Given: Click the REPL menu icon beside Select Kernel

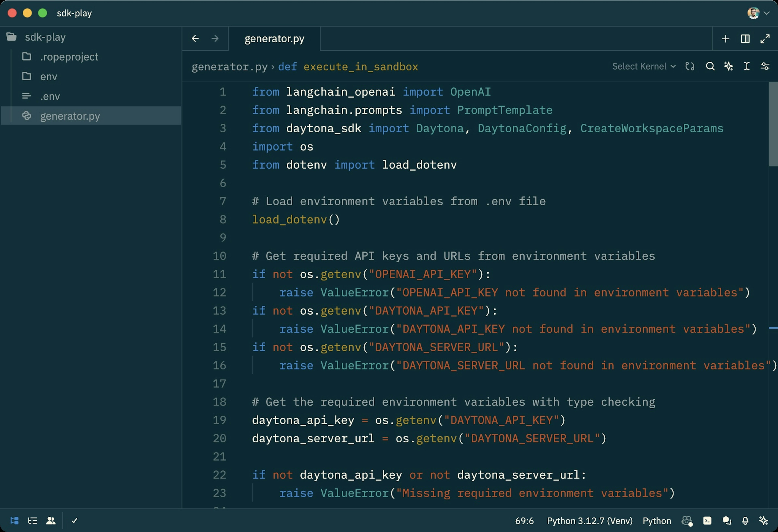Looking at the screenshot, I should tap(690, 66).
